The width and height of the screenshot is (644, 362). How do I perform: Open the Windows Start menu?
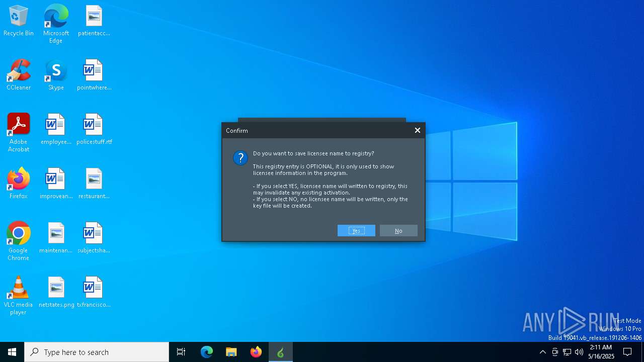[12, 352]
